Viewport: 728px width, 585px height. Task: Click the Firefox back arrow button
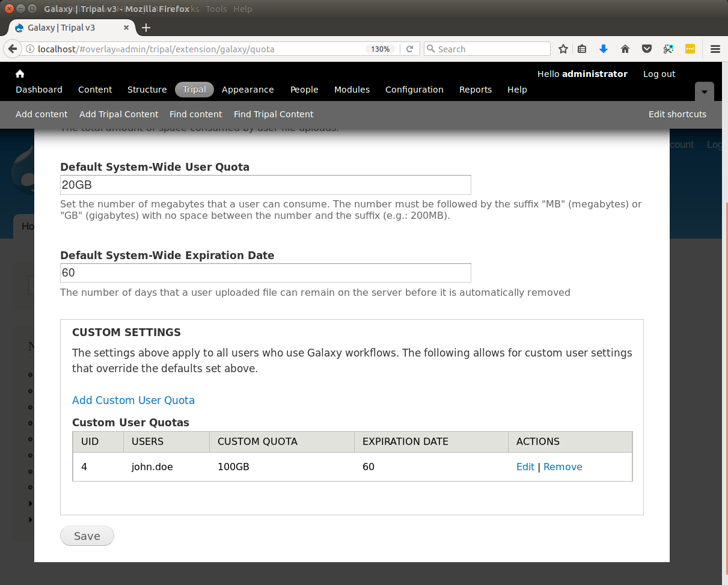12,49
